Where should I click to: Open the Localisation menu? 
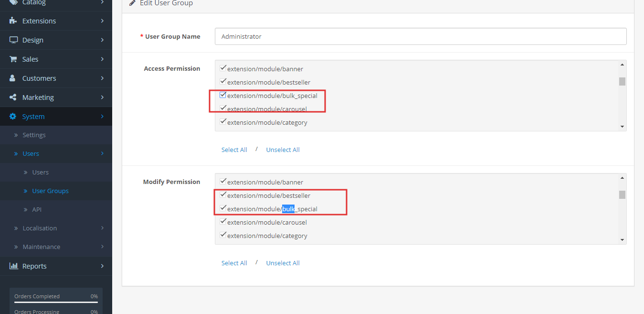(x=40, y=228)
